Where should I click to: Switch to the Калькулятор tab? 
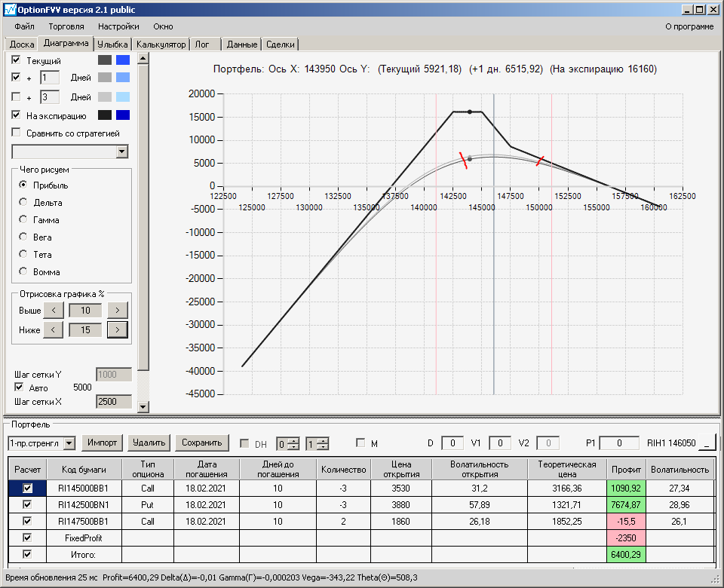(x=161, y=44)
